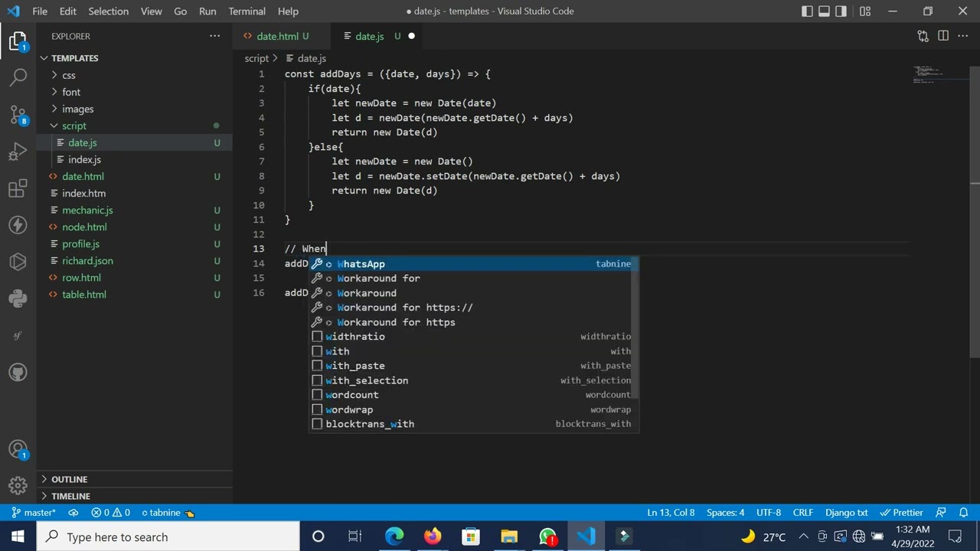Click the tabnine status bar item

[168, 513]
